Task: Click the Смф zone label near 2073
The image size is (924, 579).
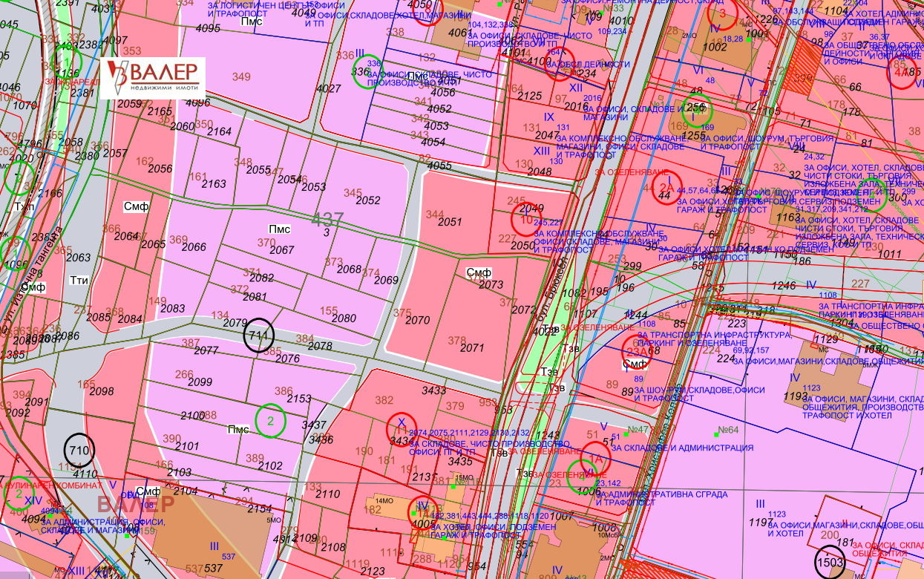Action: [x=479, y=273]
